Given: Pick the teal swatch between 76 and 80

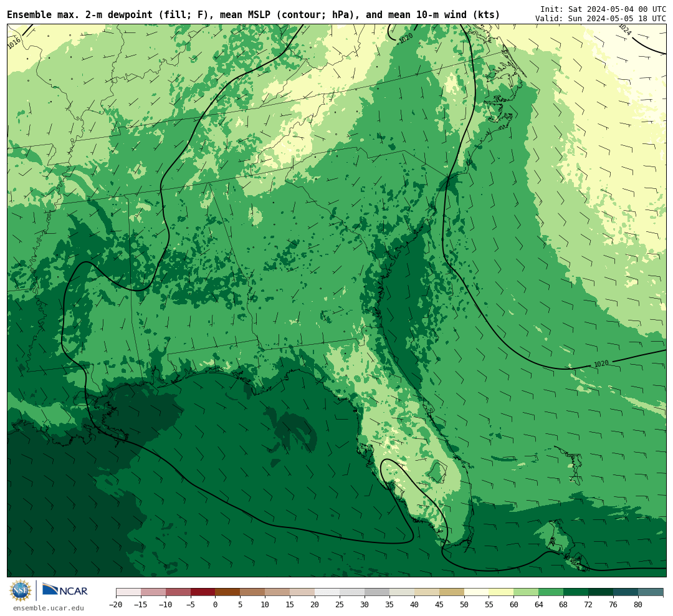Looking at the screenshot, I should pos(626,592).
